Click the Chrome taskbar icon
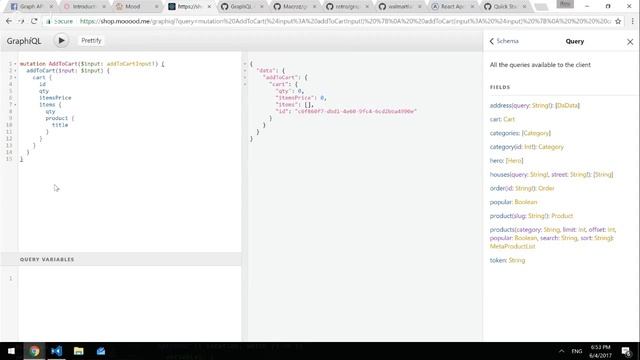The height and width of the screenshot is (360, 640). 34,351
